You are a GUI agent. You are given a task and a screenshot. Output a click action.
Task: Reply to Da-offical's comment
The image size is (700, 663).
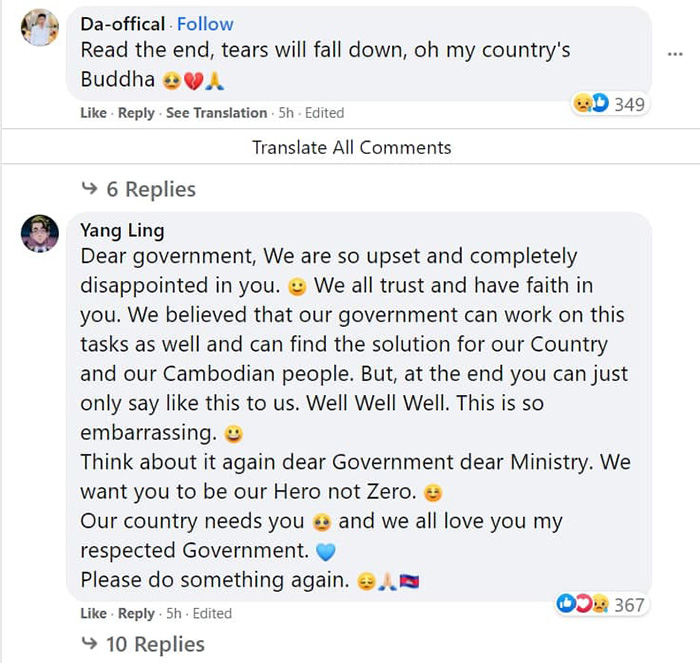point(136,113)
